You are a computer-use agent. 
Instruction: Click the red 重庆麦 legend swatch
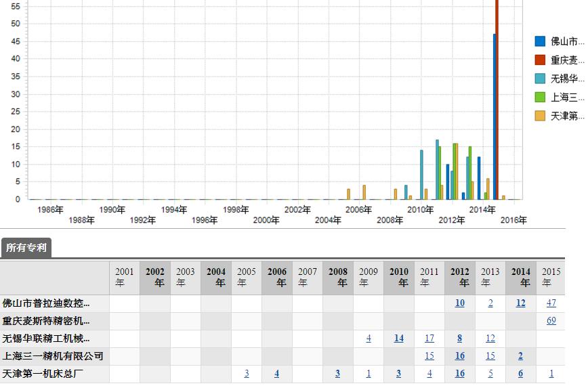point(540,60)
